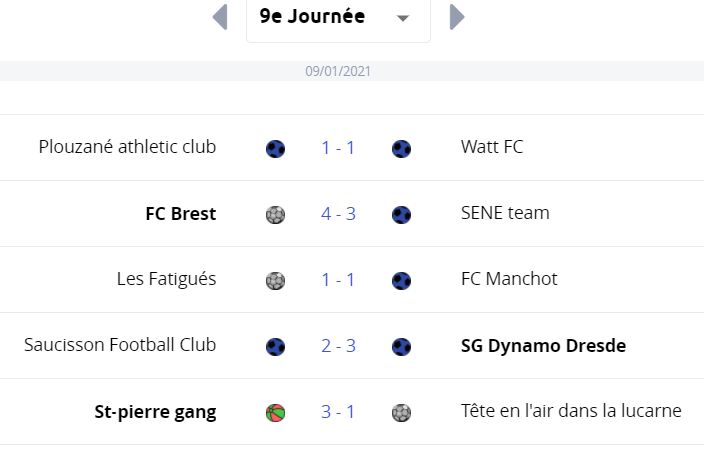Image resolution: width=704 pixels, height=457 pixels.
Task: Open the Saucisson Football Club team
Action: 120,345
